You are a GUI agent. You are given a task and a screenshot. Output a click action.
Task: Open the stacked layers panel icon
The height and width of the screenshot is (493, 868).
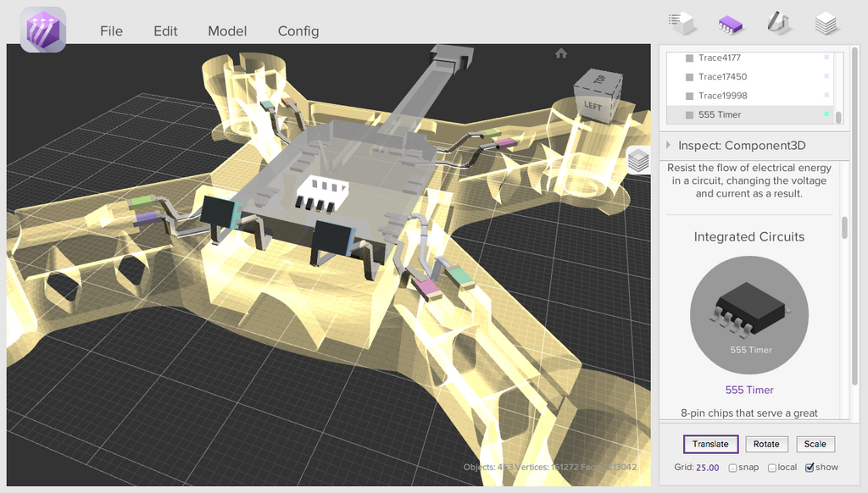[826, 23]
